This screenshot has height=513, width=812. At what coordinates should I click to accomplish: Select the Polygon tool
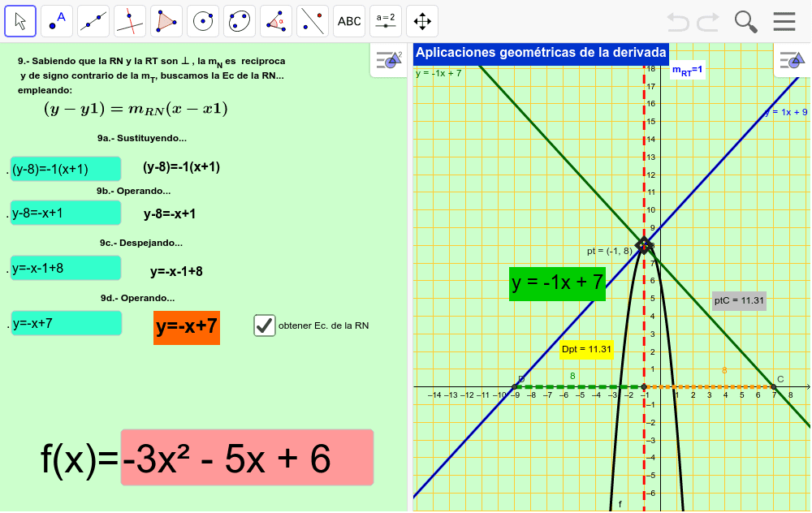[x=166, y=21]
